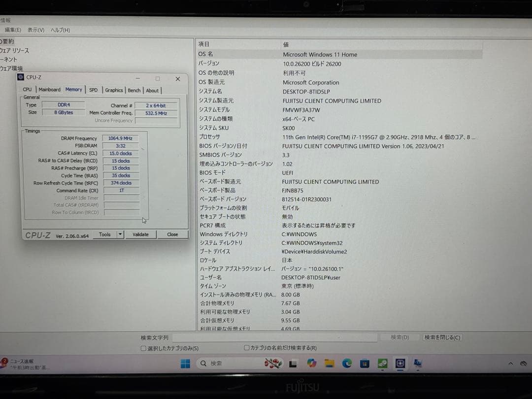Click the Task View icon on taskbar
532x399 pixels.
click(x=293, y=364)
